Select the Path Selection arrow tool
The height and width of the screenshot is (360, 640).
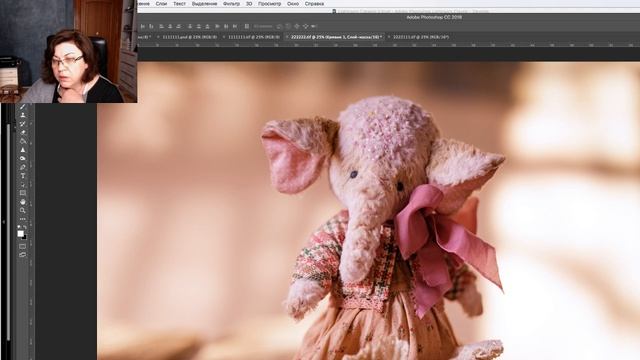click(23, 184)
